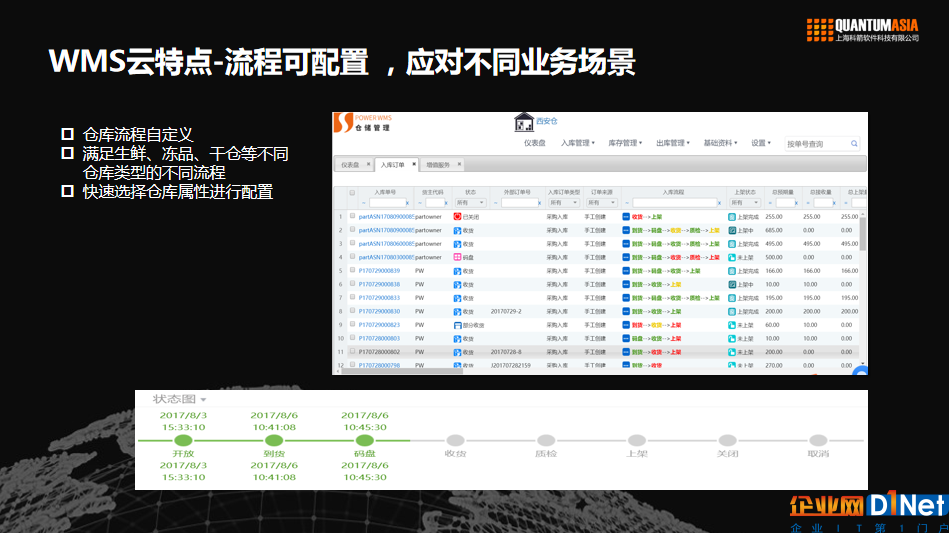This screenshot has height=533, width=949.
Task: Click 上架中 icon for P170729000838
Action: [732, 284]
